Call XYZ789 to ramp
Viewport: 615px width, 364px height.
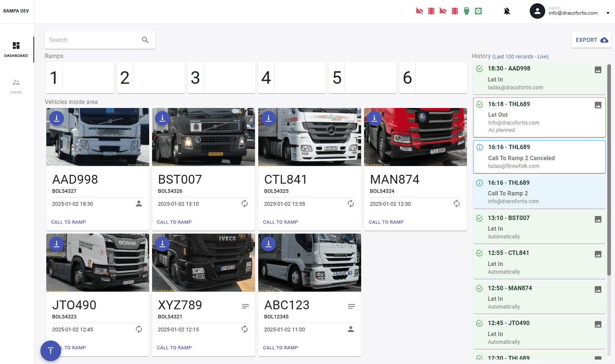pyautogui.click(x=174, y=348)
